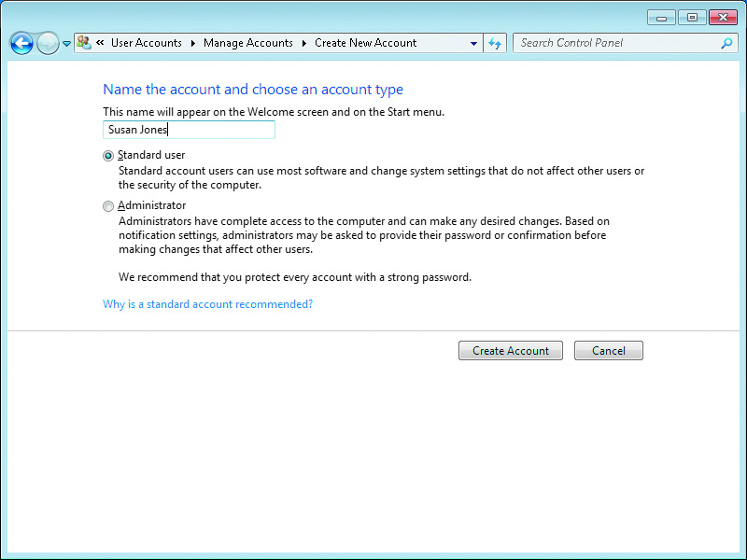Click the Create Account button
Image resolution: width=747 pixels, height=560 pixels.
[x=511, y=351]
